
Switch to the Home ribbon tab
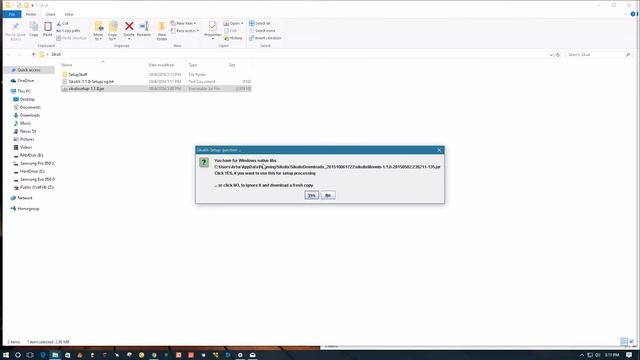click(x=31, y=14)
